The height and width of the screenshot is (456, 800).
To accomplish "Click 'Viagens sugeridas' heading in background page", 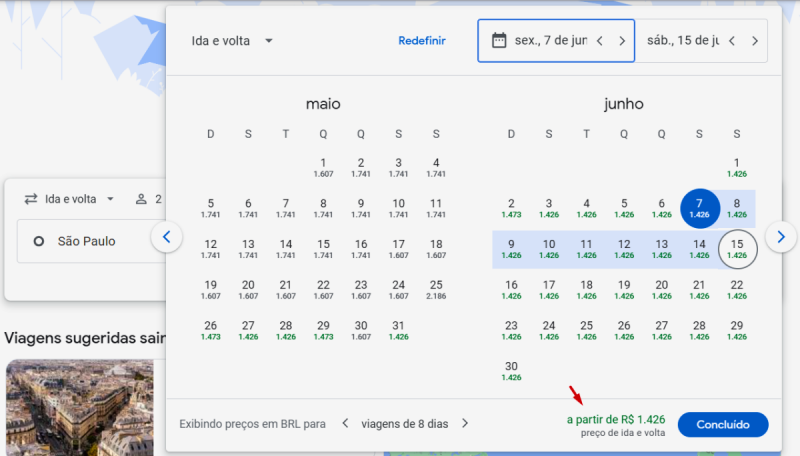I will click(x=84, y=338).
